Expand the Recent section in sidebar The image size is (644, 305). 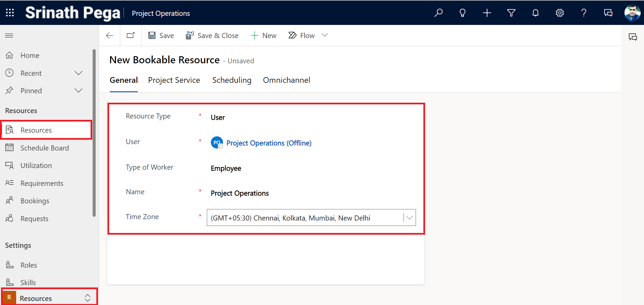78,73
